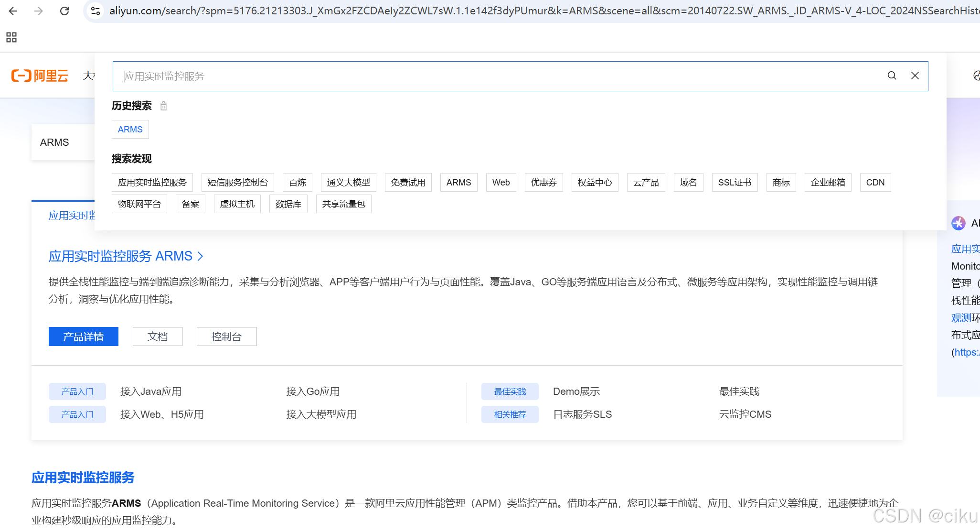
Task: Select 应用实时监控服务 discovery tag
Action: click(152, 182)
